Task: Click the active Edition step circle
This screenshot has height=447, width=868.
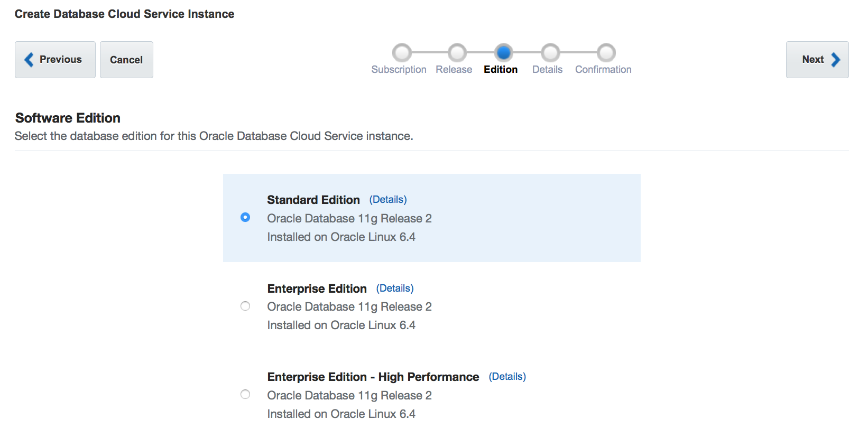Action: click(504, 53)
